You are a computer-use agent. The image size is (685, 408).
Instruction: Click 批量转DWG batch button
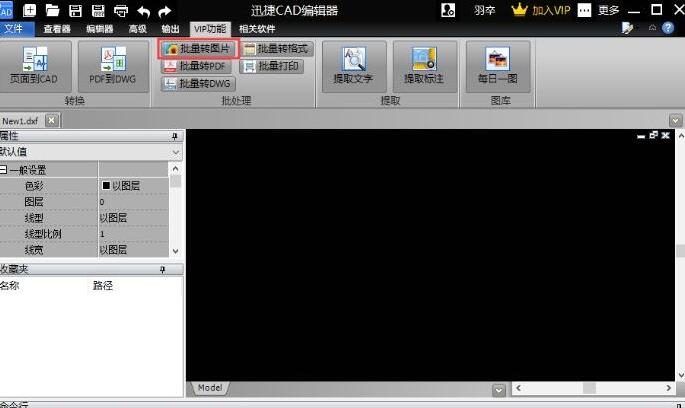[x=198, y=83]
